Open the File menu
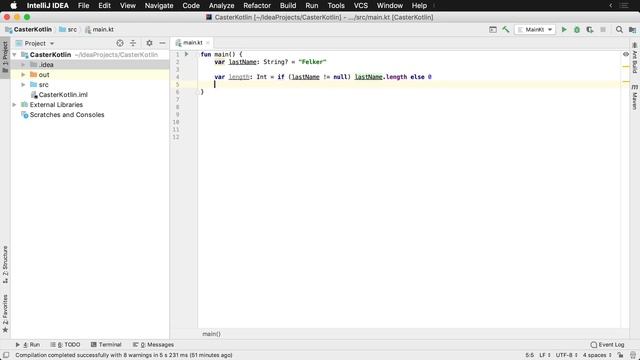Screen dimensions: 640x360 click(x=83, y=6)
